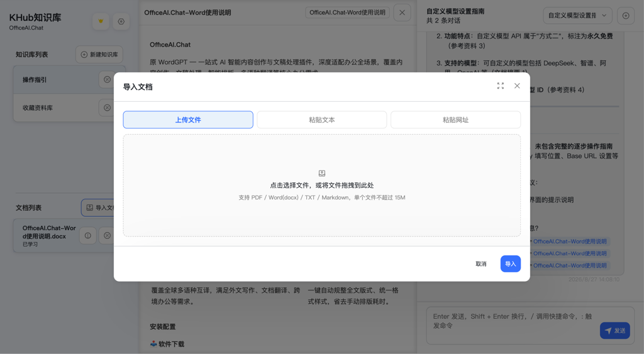Click the supported formats hint text
This screenshot has width=644, height=354.
321,197
